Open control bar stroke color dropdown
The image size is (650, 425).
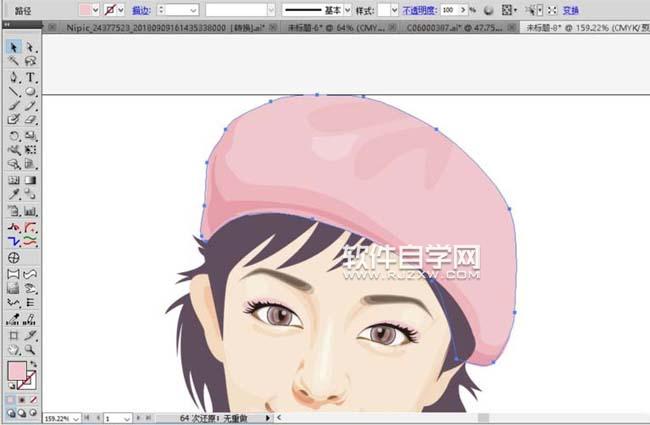point(121,10)
